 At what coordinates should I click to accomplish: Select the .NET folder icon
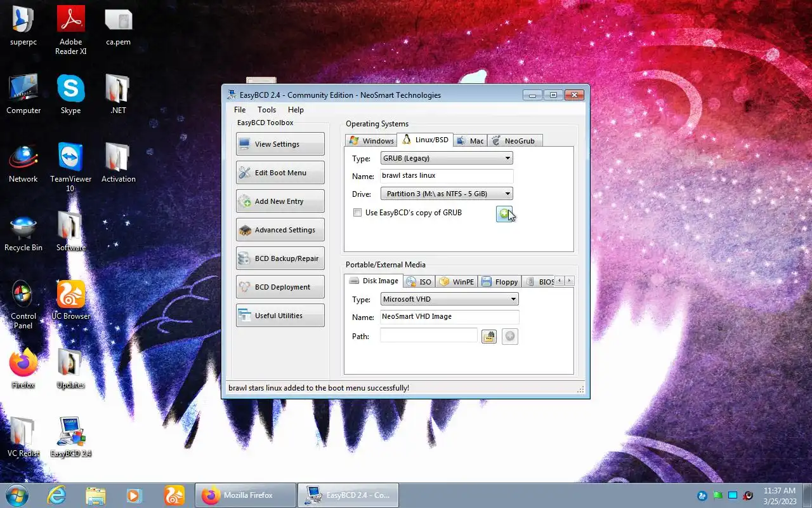click(x=119, y=95)
